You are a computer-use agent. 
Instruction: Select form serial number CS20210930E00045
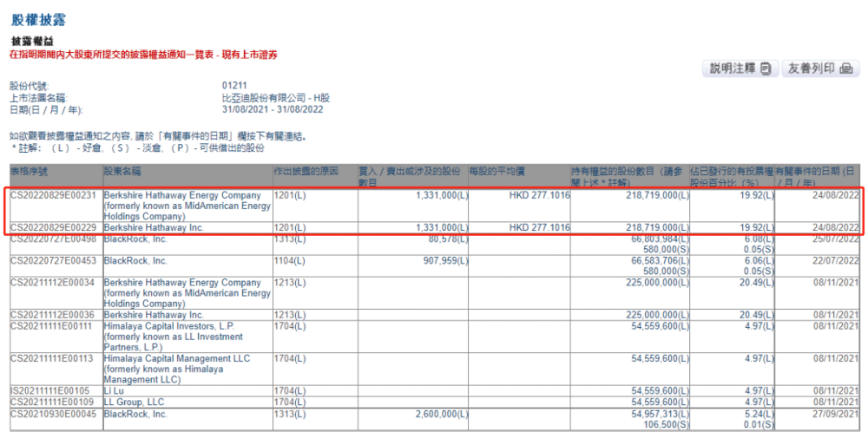pyautogui.click(x=52, y=414)
